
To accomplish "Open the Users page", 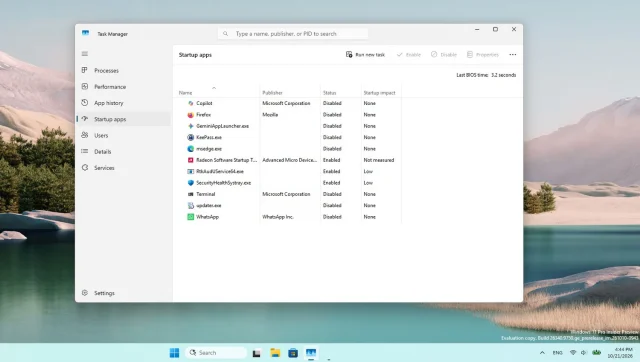I will (x=123, y=135).
